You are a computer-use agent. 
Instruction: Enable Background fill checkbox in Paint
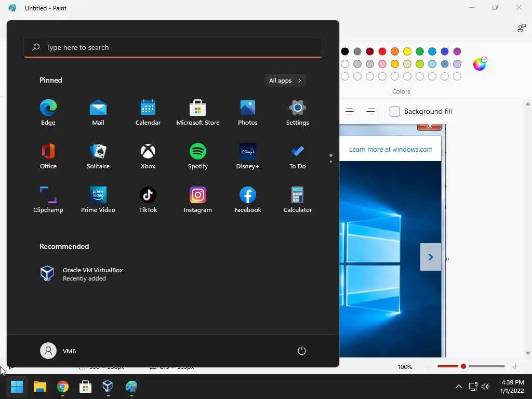395,112
